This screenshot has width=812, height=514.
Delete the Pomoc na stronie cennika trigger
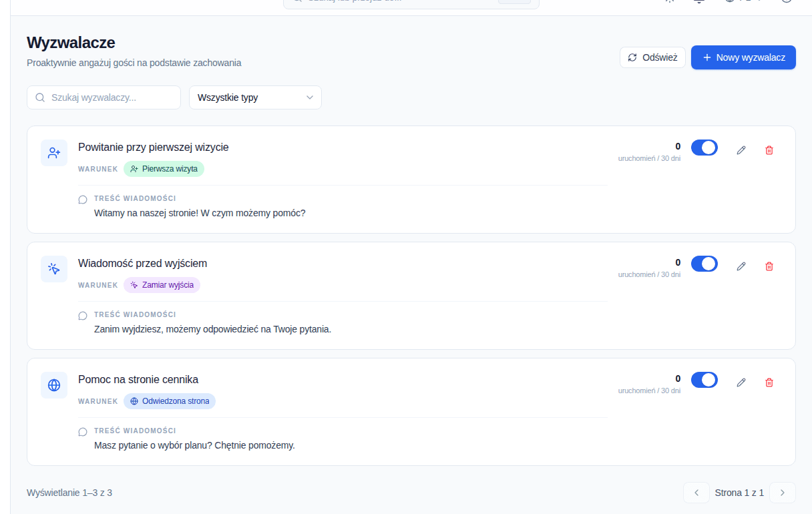coord(769,382)
